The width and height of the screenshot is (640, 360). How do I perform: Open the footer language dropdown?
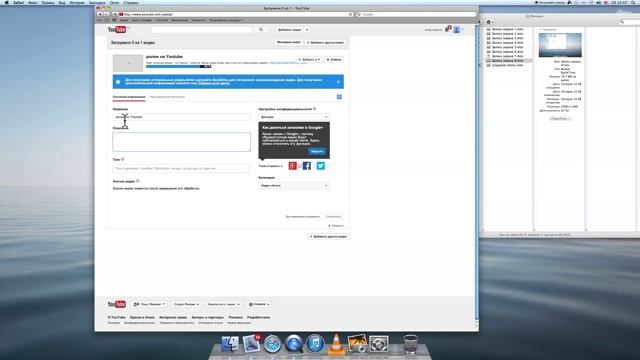click(x=149, y=304)
